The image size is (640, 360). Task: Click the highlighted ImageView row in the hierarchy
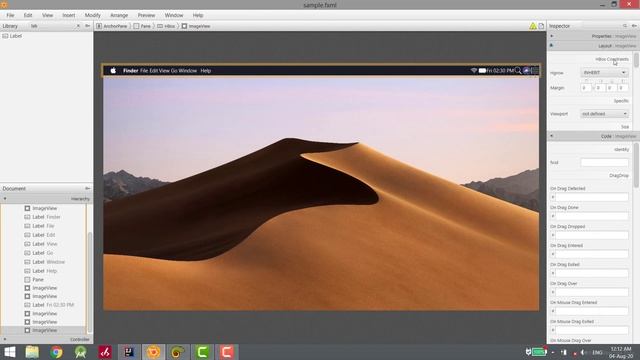click(x=43, y=330)
